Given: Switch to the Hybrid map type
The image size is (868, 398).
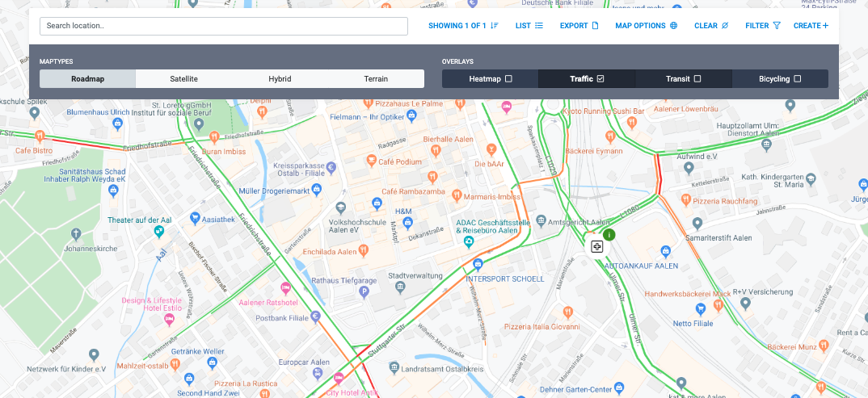Looking at the screenshot, I should pos(280,78).
